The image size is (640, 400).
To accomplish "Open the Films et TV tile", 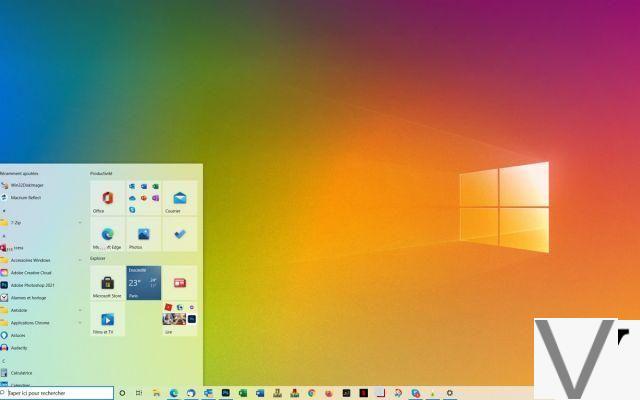I will pos(107,319).
